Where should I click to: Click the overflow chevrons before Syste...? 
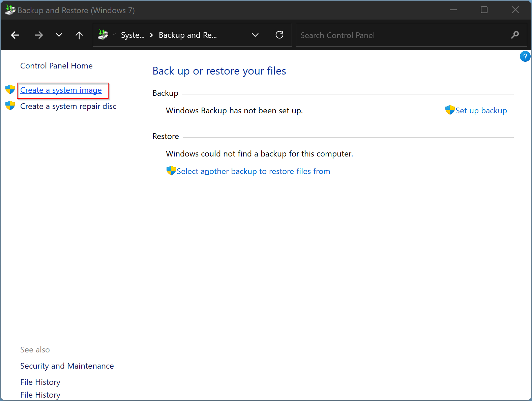pyautogui.click(x=114, y=34)
